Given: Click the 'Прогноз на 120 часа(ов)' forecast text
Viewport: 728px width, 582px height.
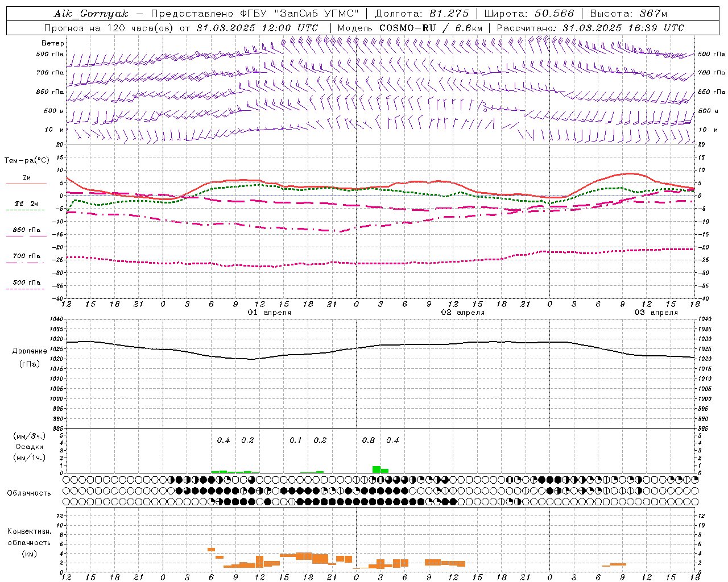Looking at the screenshot, I should coord(110,28).
